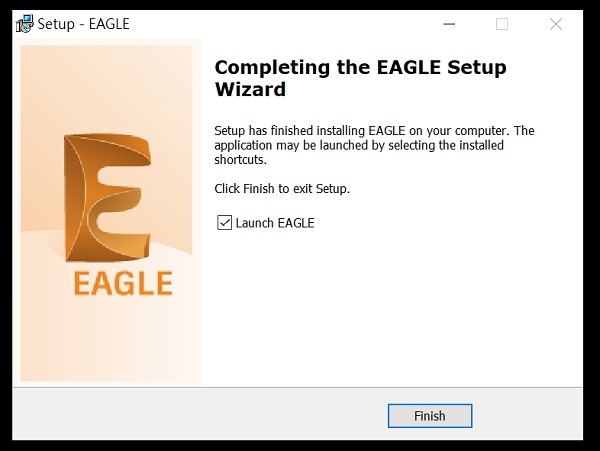The image size is (600, 451).
Task: Click the greyed-out maximize button
Action: coord(502,24)
